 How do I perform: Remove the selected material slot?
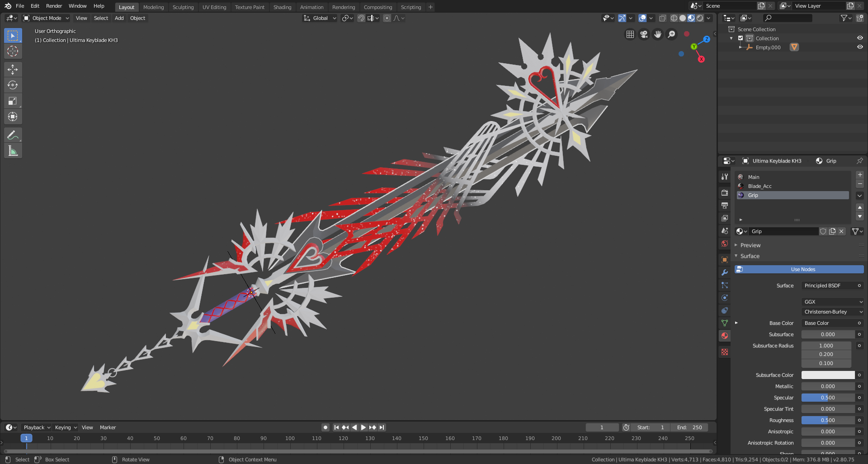[860, 183]
